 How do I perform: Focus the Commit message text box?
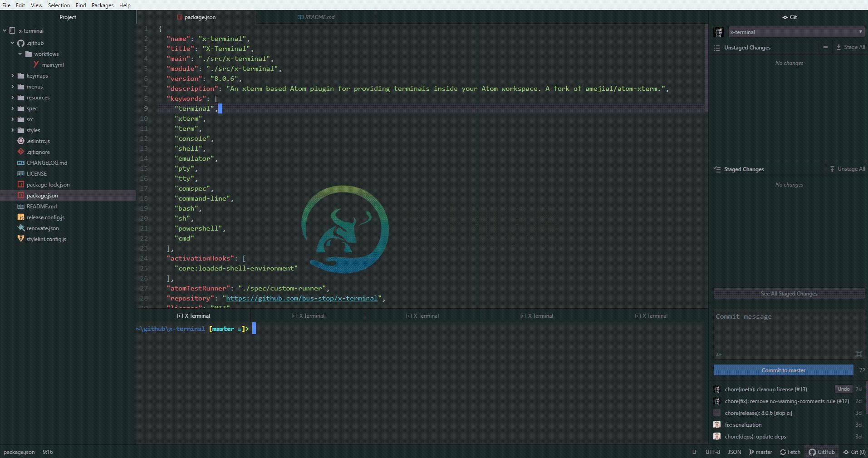[789, 334]
